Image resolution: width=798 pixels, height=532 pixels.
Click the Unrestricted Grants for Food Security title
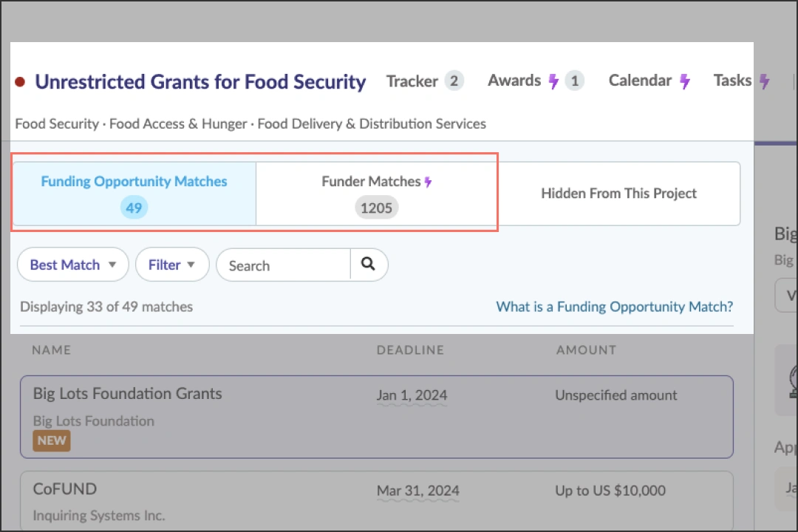pos(199,82)
